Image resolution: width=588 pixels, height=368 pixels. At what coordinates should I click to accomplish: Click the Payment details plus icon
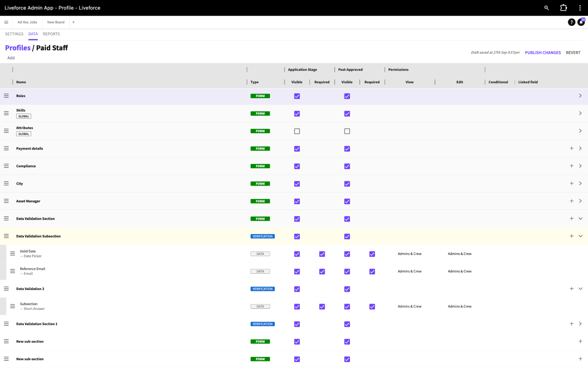point(572,149)
